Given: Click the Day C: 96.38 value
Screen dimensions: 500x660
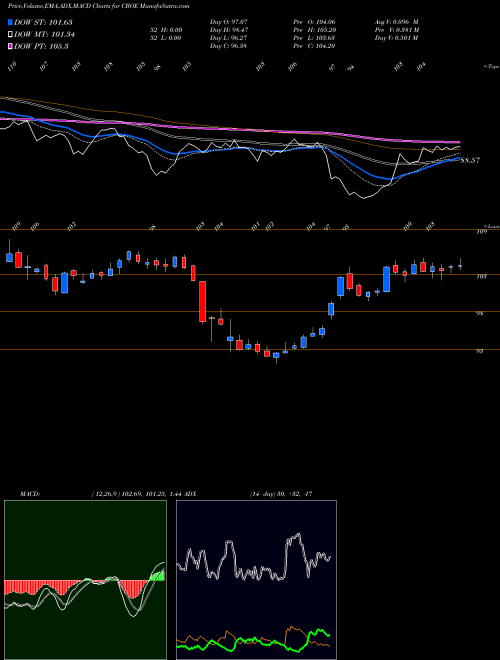Looking at the screenshot, I should pyautogui.click(x=228, y=46).
